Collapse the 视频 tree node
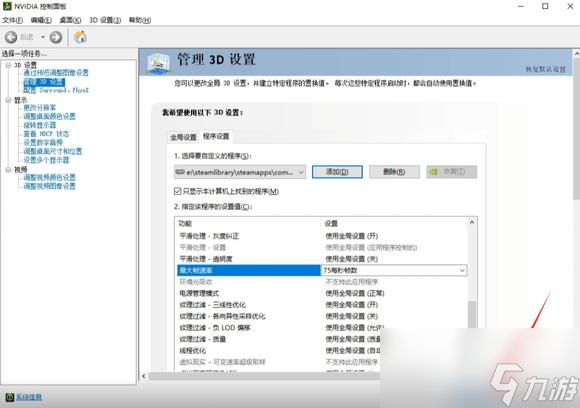 click(8, 169)
